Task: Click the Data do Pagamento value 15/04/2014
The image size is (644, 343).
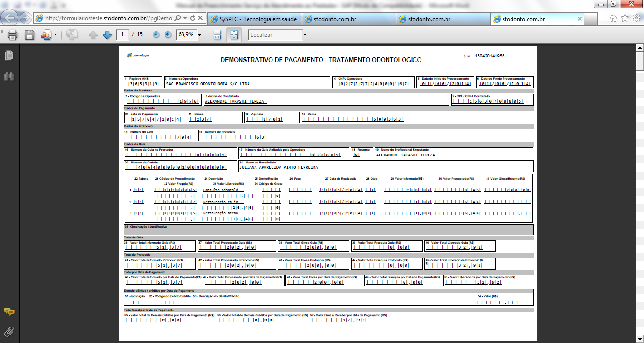Action: [x=156, y=119]
